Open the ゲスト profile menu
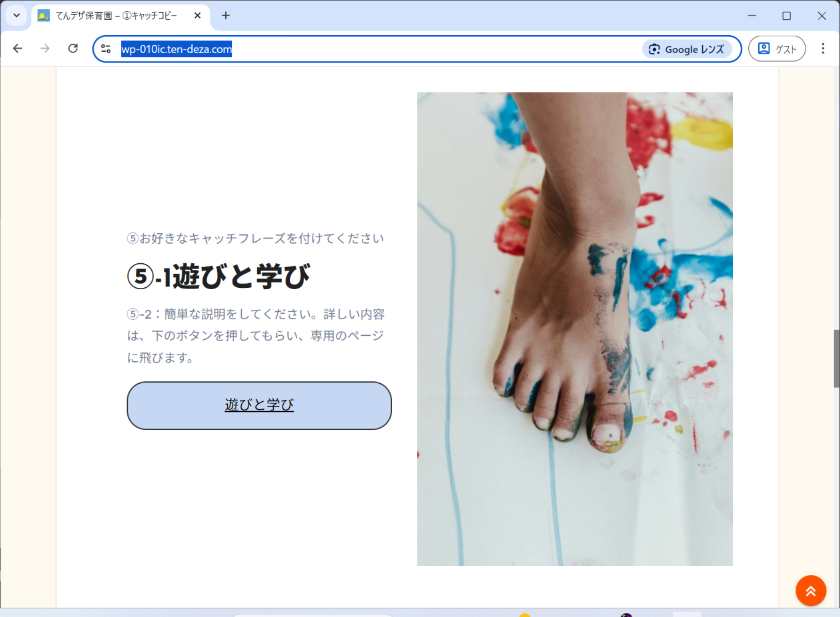Screen dimensions: 840x617 click(x=777, y=49)
